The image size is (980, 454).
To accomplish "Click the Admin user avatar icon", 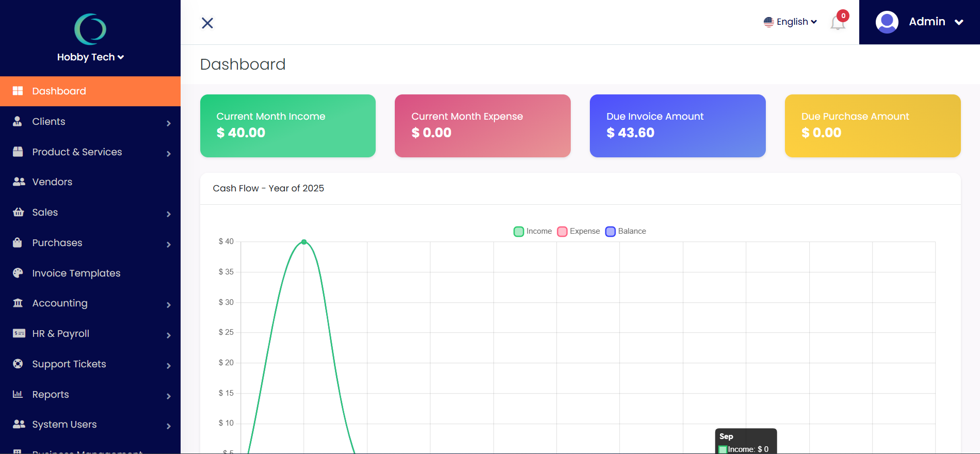I will click(x=887, y=22).
